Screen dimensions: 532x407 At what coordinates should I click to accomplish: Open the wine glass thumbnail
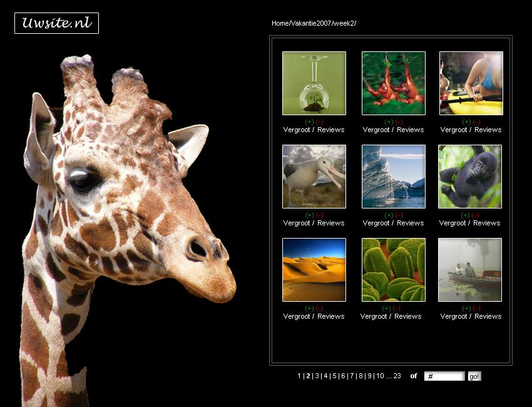[x=314, y=83]
